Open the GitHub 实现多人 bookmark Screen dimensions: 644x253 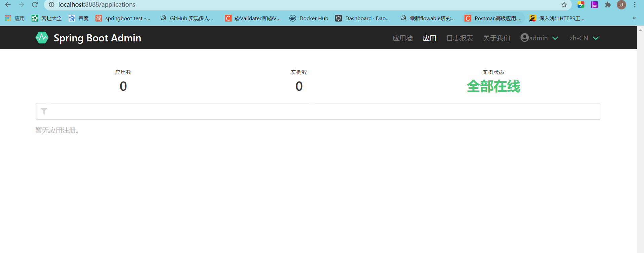(187, 18)
